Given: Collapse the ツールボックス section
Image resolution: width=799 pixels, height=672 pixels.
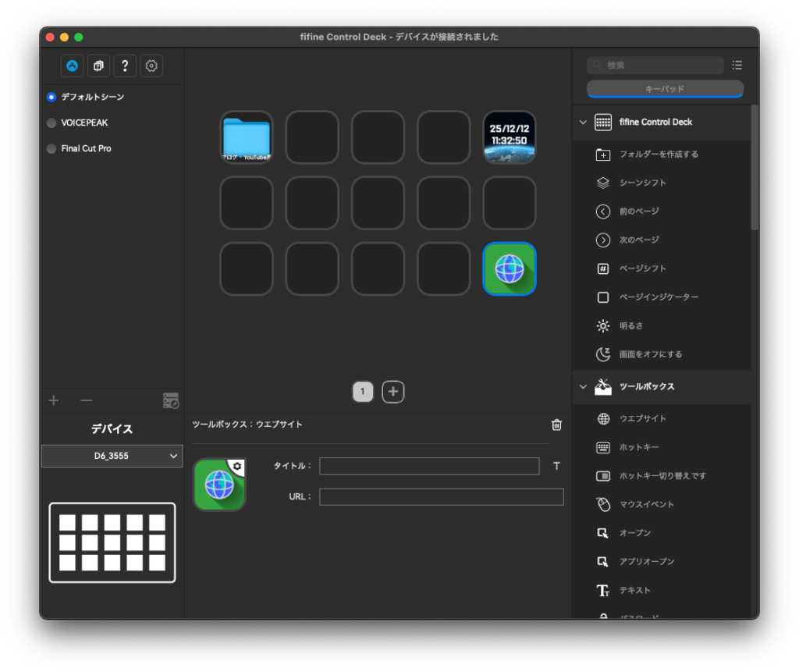Looking at the screenshot, I should coord(582,386).
